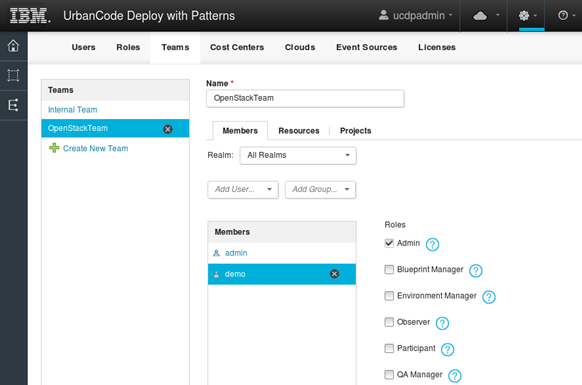
Task: Remove OpenStackTeam using its X icon
Action: coord(168,129)
